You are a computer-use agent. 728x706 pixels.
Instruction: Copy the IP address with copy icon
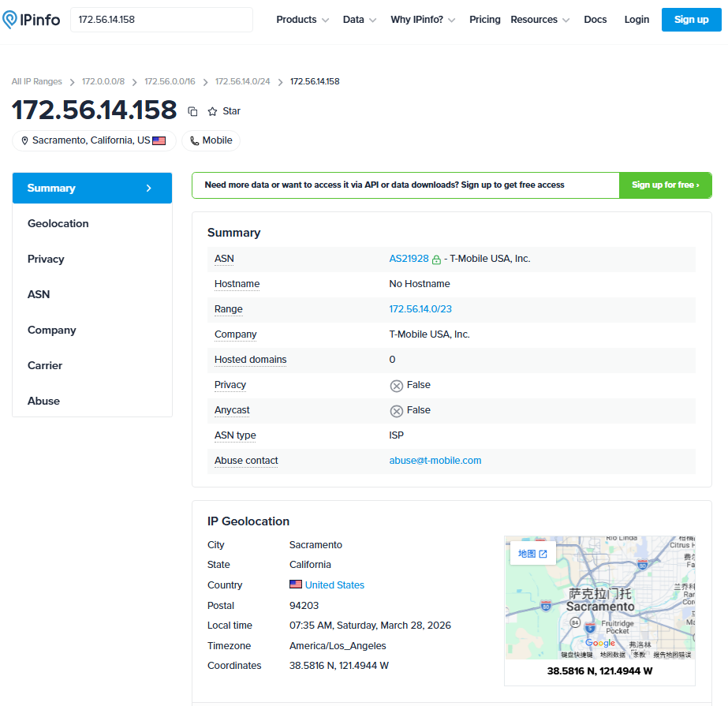192,111
